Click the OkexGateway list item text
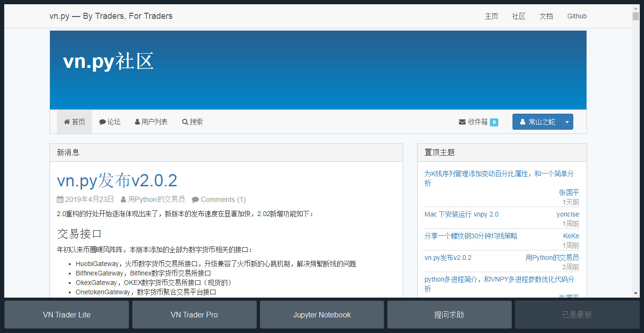 point(154,283)
